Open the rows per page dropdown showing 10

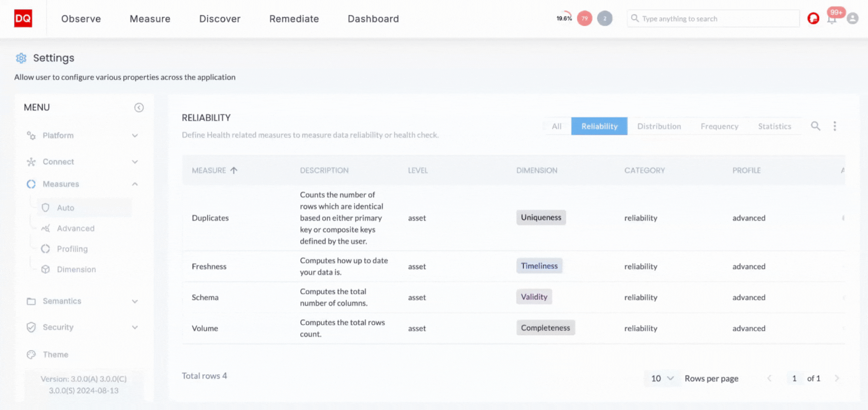coord(662,378)
